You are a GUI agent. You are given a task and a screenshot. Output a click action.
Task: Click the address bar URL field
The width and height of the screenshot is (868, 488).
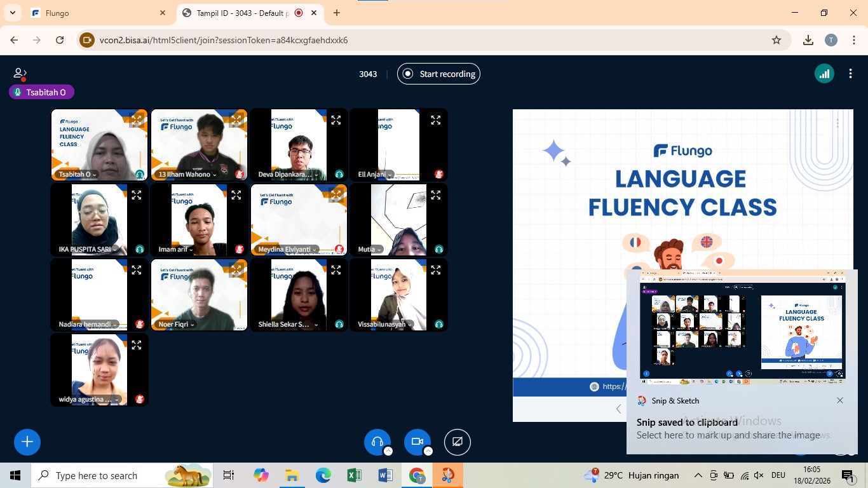coord(432,40)
